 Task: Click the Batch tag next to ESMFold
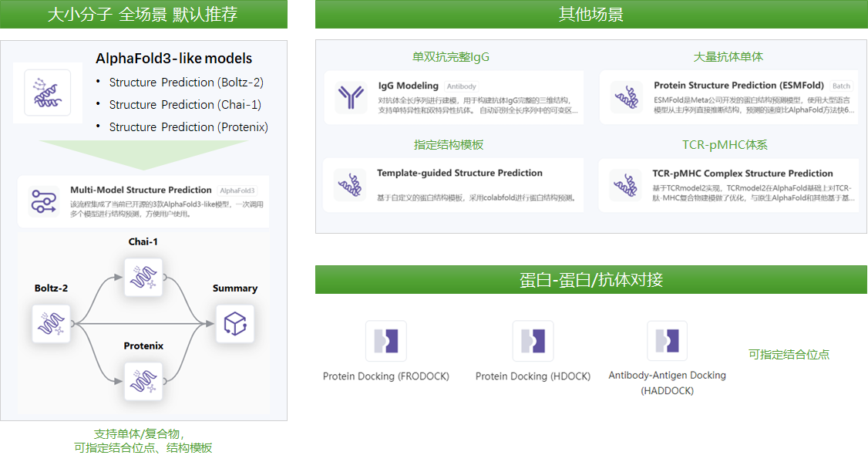(842, 86)
